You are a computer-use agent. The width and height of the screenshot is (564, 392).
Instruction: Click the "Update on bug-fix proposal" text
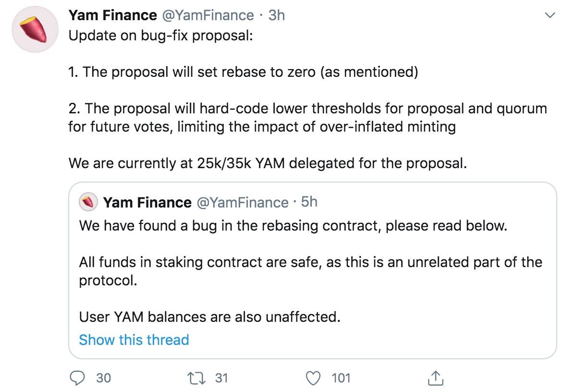coord(161,36)
